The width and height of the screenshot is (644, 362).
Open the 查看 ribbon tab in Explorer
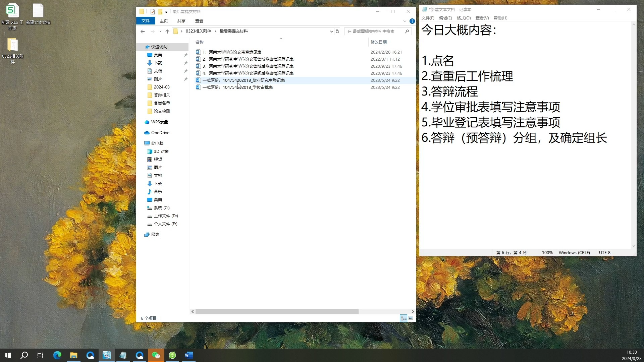(199, 21)
